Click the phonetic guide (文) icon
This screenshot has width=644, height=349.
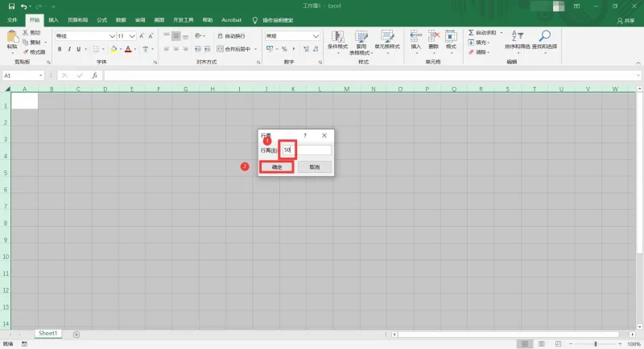[x=146, y=49]
